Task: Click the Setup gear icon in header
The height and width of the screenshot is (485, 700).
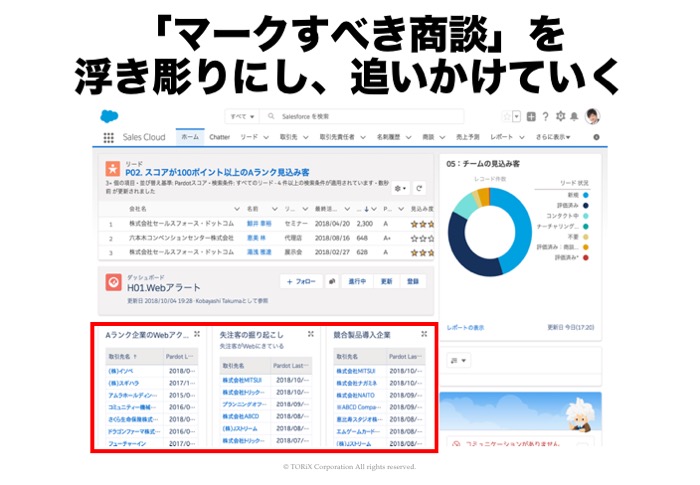Action: (559, 116)
